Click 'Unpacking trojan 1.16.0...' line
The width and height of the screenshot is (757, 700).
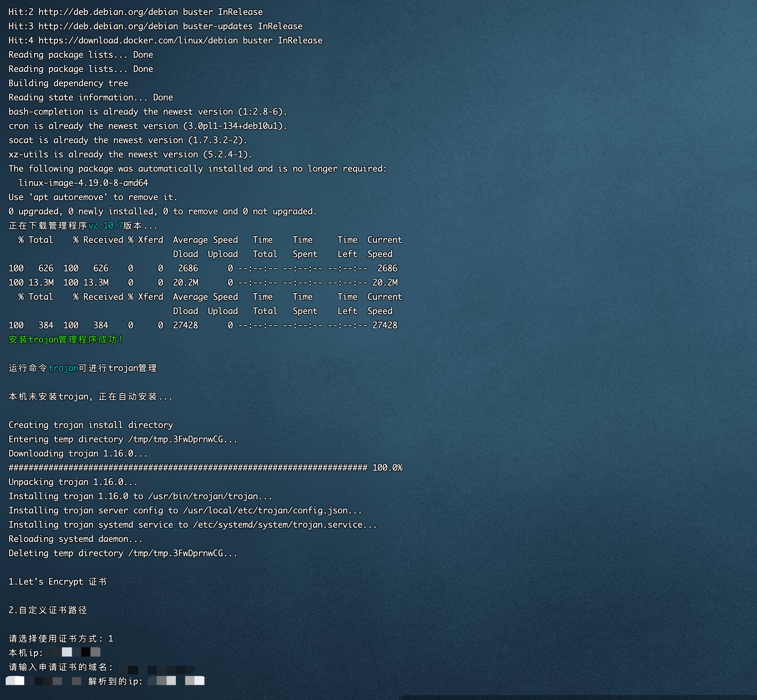coord(73,482)
